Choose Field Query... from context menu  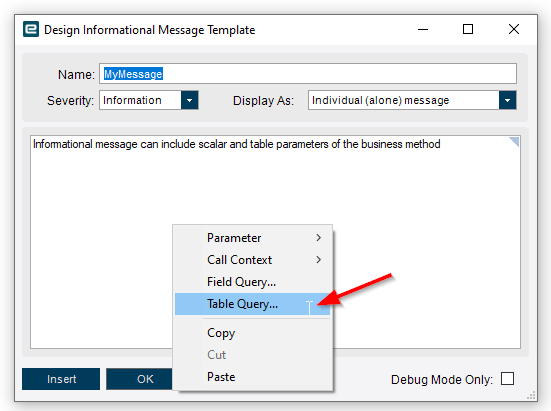(253, 282)
